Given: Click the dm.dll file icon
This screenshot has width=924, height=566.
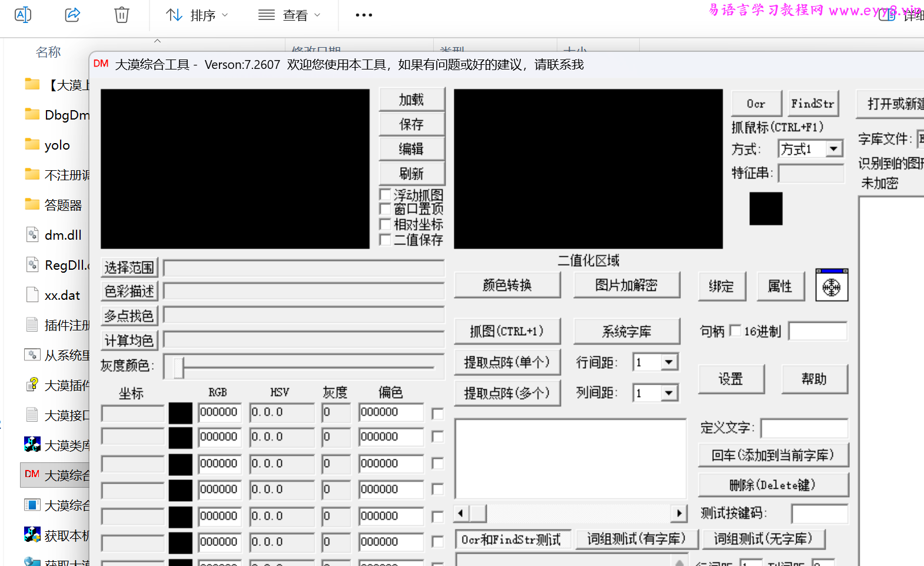Looking at the screenshot, I should [32, 235].
